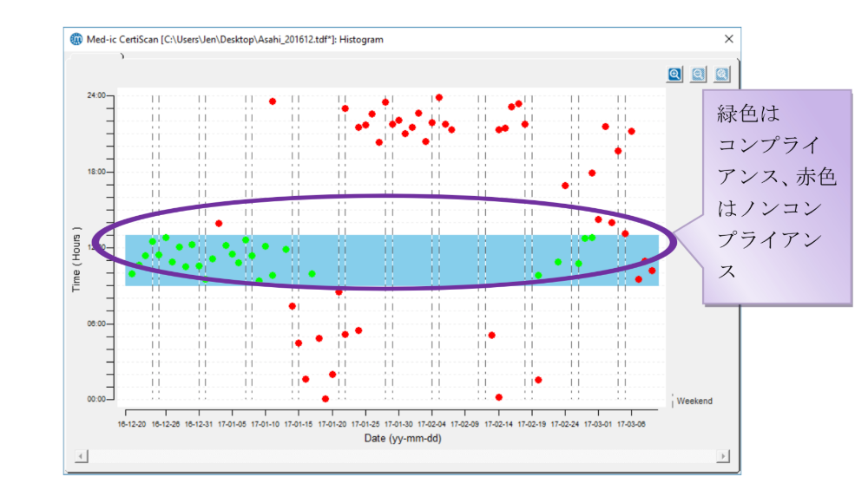868x503 pixels.
Task: Click the Time ( Hours ) axis label
Action: point(76,258)
